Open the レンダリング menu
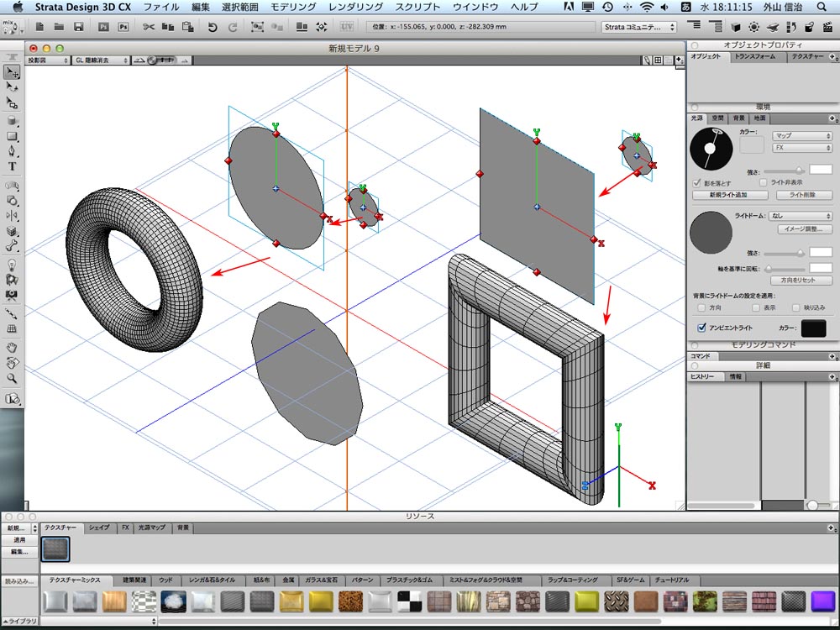This screenshot has height=630, width=840. 355,7
